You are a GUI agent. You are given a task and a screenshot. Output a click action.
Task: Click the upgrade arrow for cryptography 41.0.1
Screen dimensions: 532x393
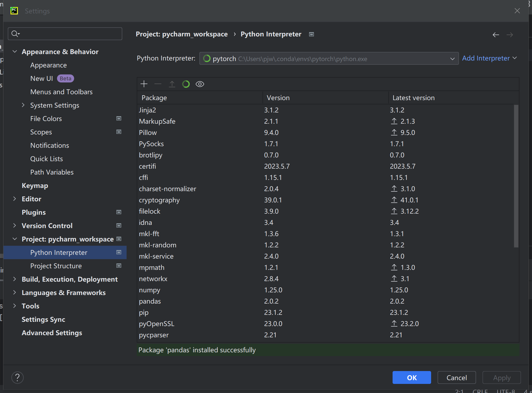point(394,200)
